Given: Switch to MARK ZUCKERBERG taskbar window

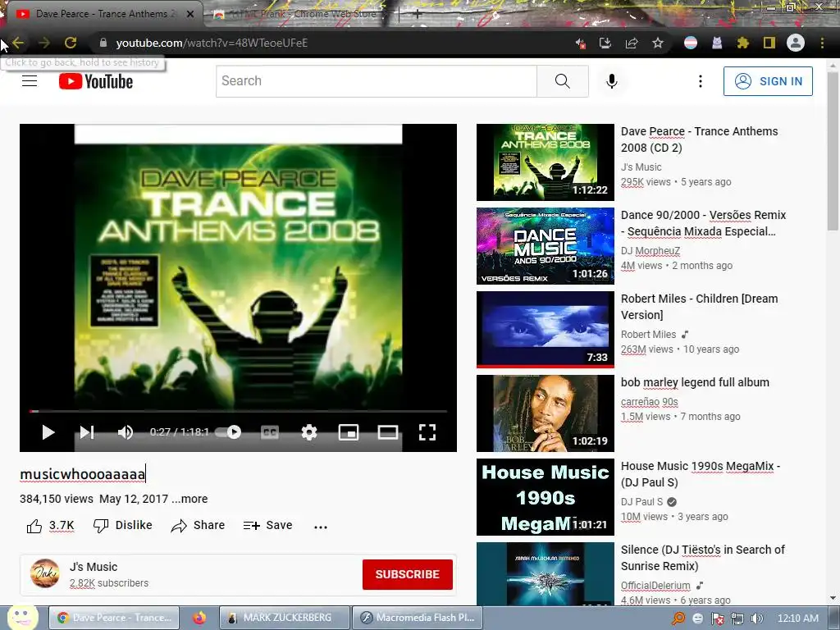Looking at the screenshot, I should (285, 618).
